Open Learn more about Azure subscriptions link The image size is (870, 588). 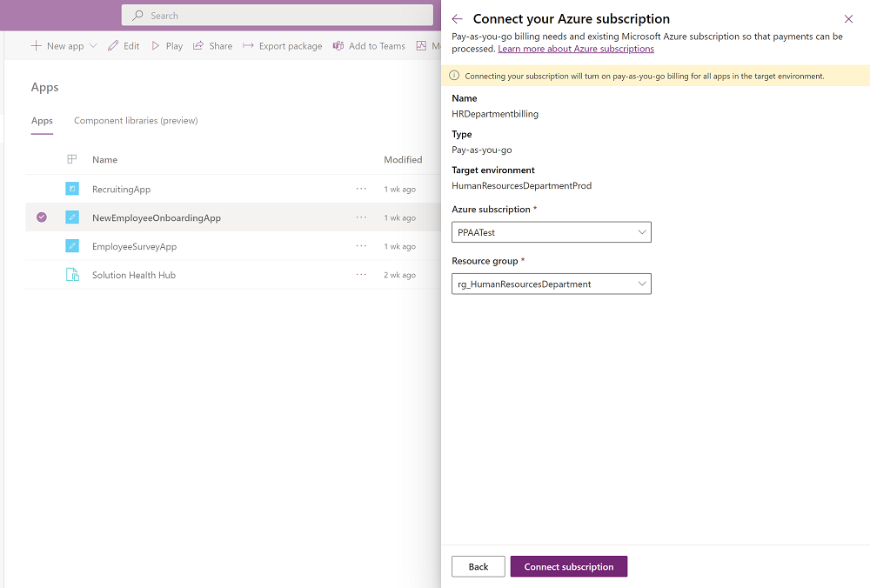(x=576, y=49)
